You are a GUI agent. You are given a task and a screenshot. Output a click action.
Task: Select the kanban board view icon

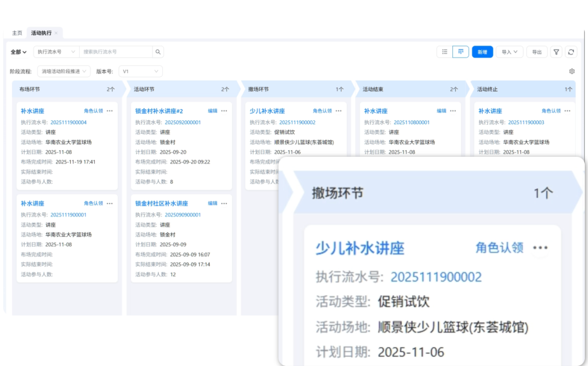click(461, 51)
